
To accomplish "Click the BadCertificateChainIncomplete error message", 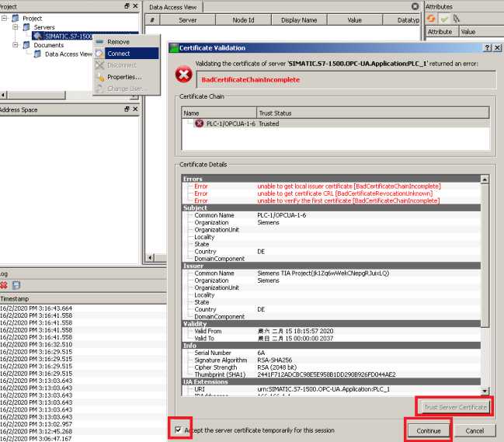I will point(250,80).
